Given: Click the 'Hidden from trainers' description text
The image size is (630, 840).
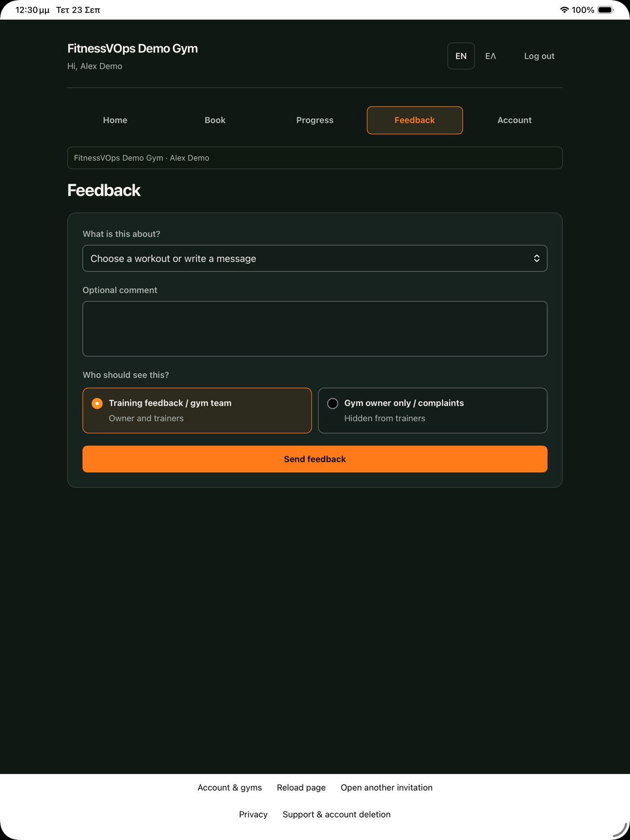Looking at the screenshot, I should pos(384,418).
